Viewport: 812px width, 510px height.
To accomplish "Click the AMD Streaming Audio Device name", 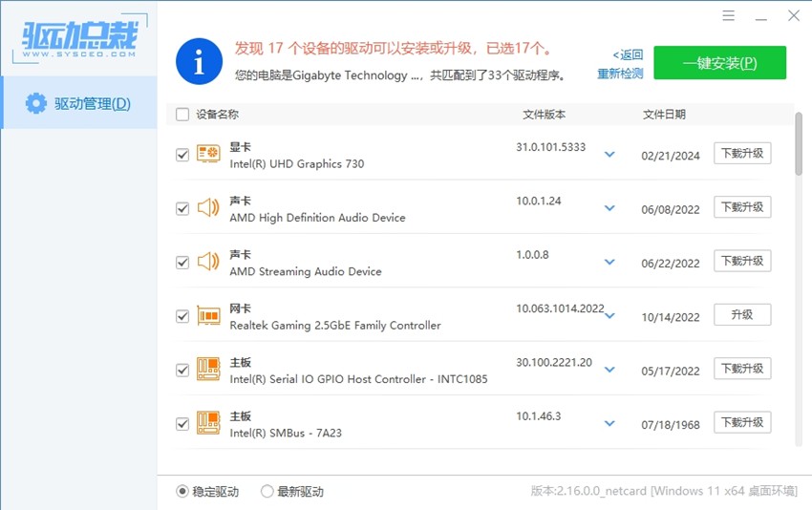I will (x=306, y=272).
